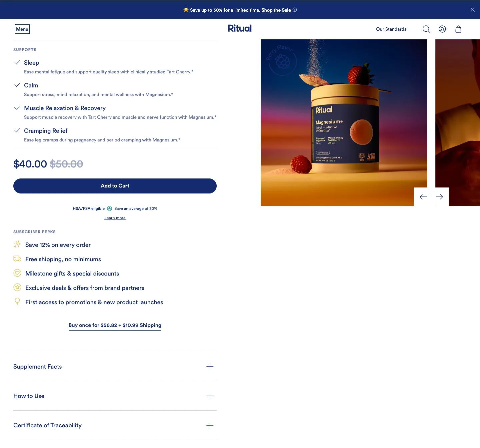Screen dimensions: 480x448
Task: Click 'Exclusive deals & offers from brand partners'
Action: [85, 288]
